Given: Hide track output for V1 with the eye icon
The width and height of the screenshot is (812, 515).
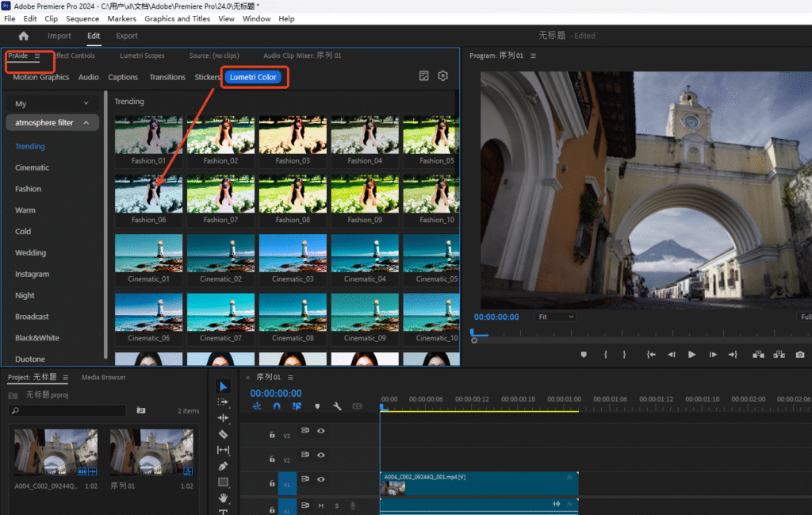Looking at the screenshot, I should (320, 479).
